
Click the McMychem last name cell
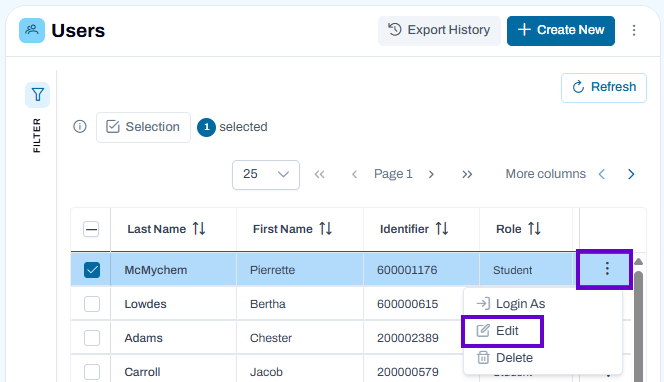[x=173, y=270]
